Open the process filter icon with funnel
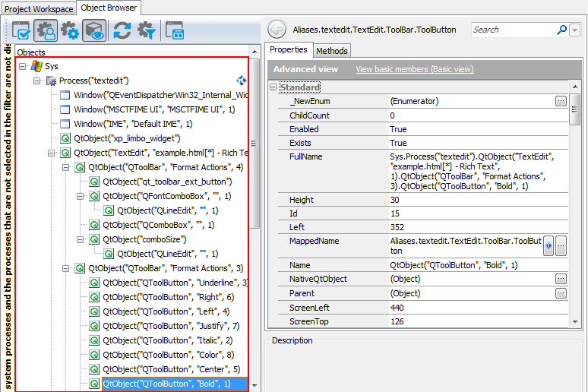This screenshot has height=392, width=588. tap(146, 30)
